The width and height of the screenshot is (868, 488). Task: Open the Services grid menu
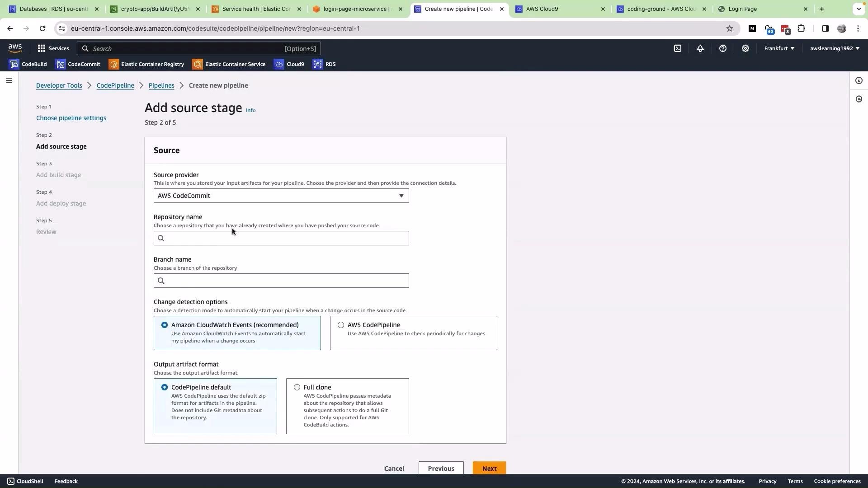click(53, 48)
